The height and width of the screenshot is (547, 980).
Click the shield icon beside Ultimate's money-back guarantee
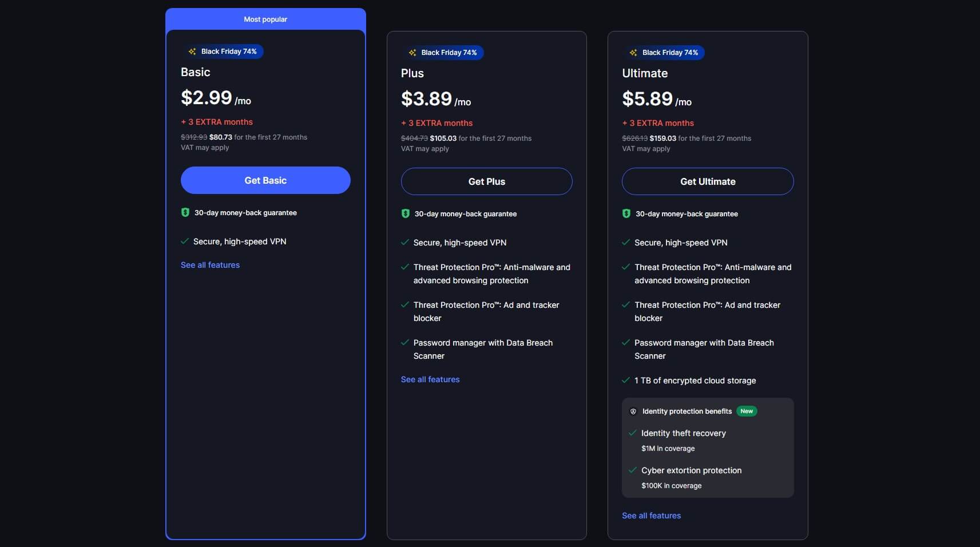tap(626, 213)
